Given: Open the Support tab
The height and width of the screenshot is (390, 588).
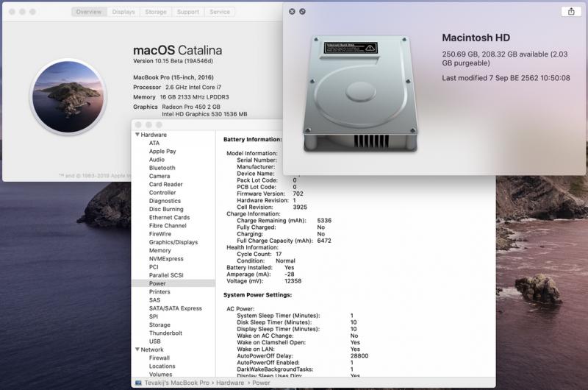Looking at the screenshot, I should click(x=188, y=12).
